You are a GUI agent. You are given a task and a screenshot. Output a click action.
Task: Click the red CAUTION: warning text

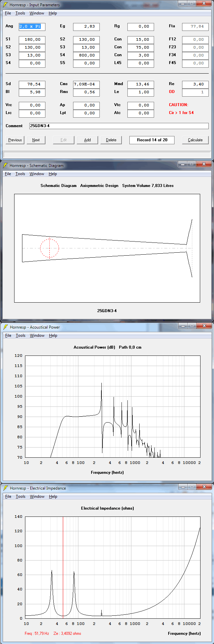point(178,105)
